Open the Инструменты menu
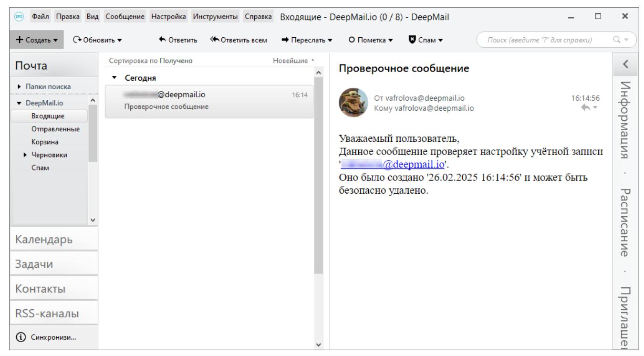Screen dimensions: 644x356 215,17
